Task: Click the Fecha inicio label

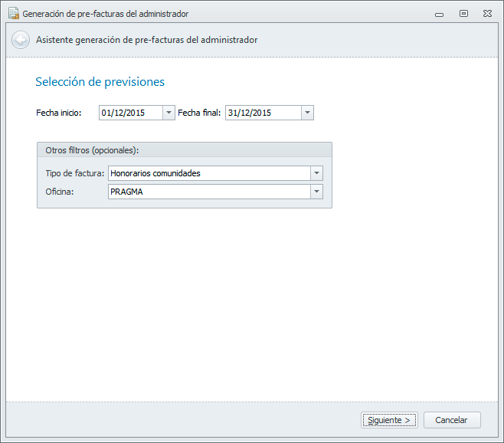Action: pyautogui.click(x=59, y=113)
